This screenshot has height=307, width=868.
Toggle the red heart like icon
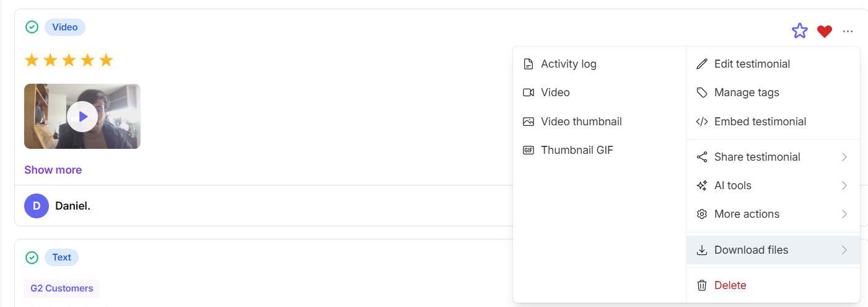click(824, 31)
